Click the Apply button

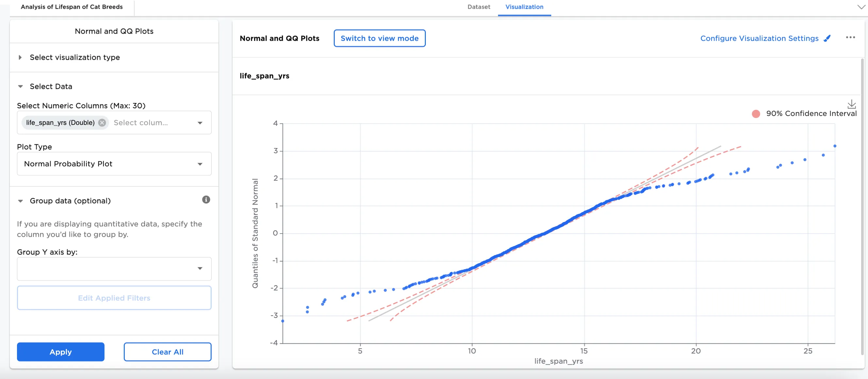coord(61,352)
